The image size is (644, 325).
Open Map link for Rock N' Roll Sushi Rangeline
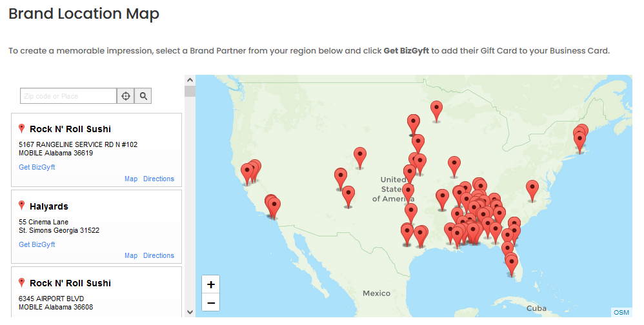pos(131,179)
